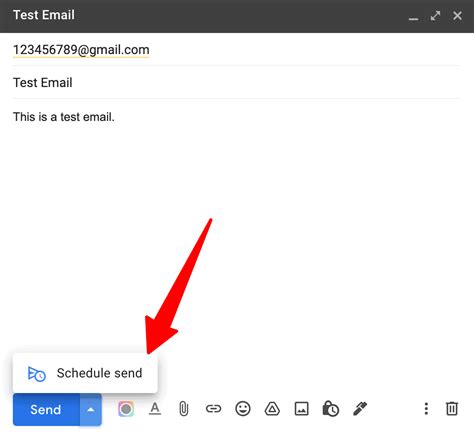Screen dimensions: 474x437
Task: Open the colorful extension icon beside Send
Action: [x=126, y=409]
